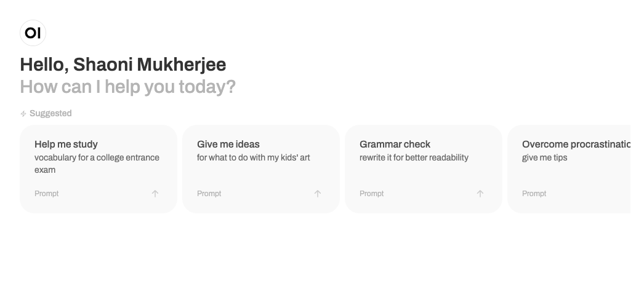Click the Hello, Shaoni Mukherjee heading

123,65
